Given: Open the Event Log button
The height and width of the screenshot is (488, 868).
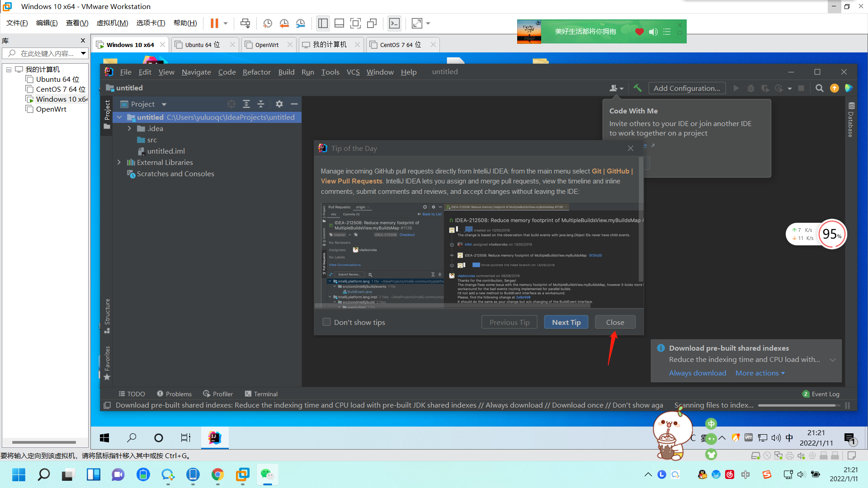Looking at the screenshot, I should click(x=821, y=394).
